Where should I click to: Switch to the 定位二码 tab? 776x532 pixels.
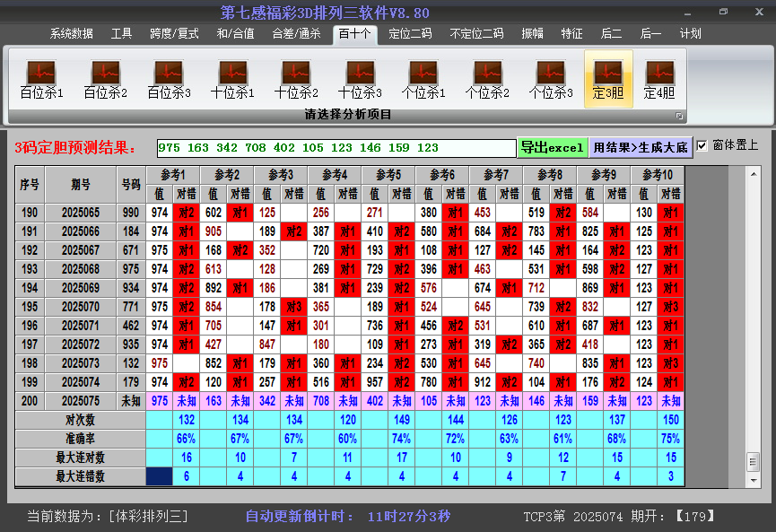[x=410, y=34]
